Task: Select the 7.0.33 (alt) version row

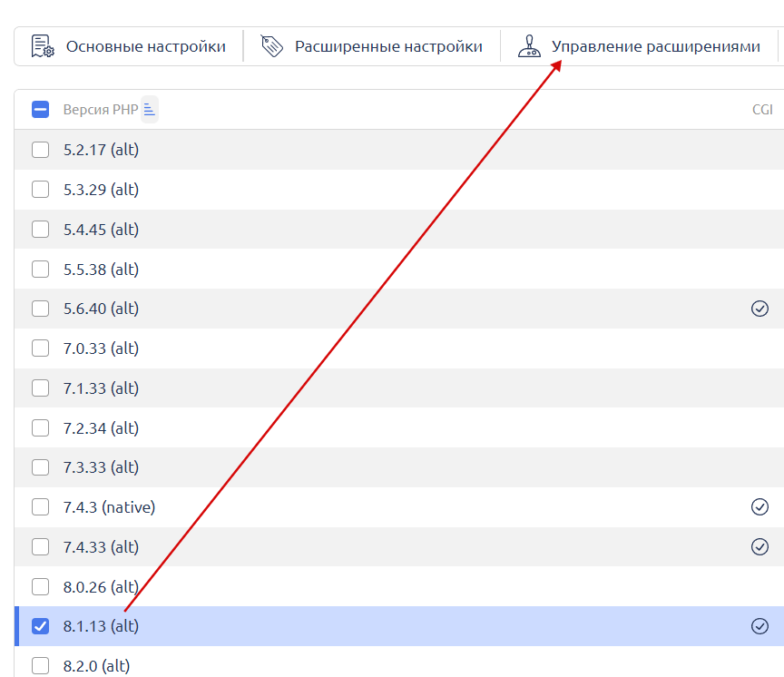Action: (x=101, y=348)
